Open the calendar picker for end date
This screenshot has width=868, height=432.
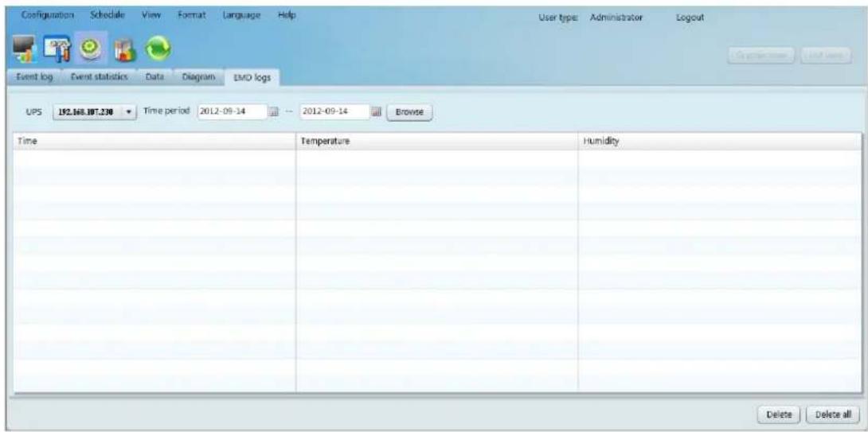click(x=377, y=112)
